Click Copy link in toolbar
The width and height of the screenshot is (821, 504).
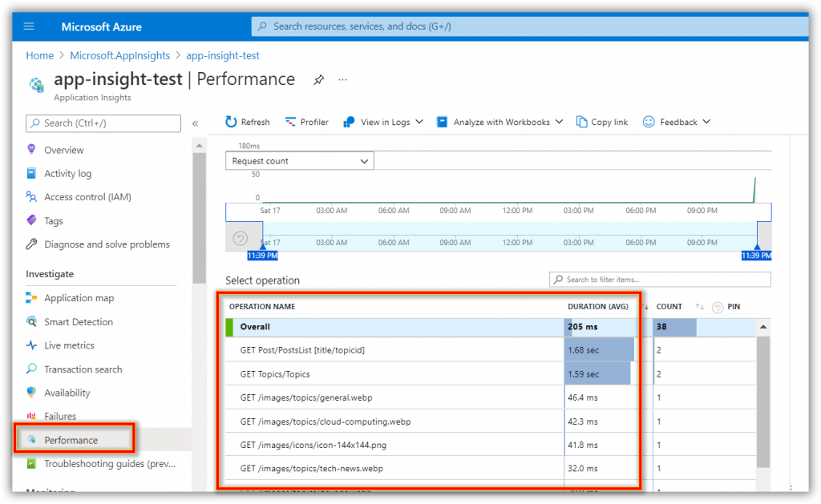pos(602,122)
